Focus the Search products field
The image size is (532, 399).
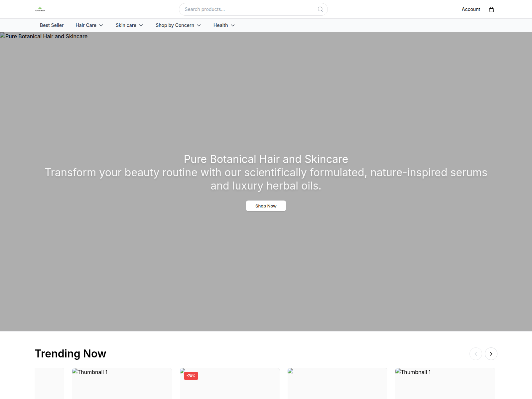[253, 9]
